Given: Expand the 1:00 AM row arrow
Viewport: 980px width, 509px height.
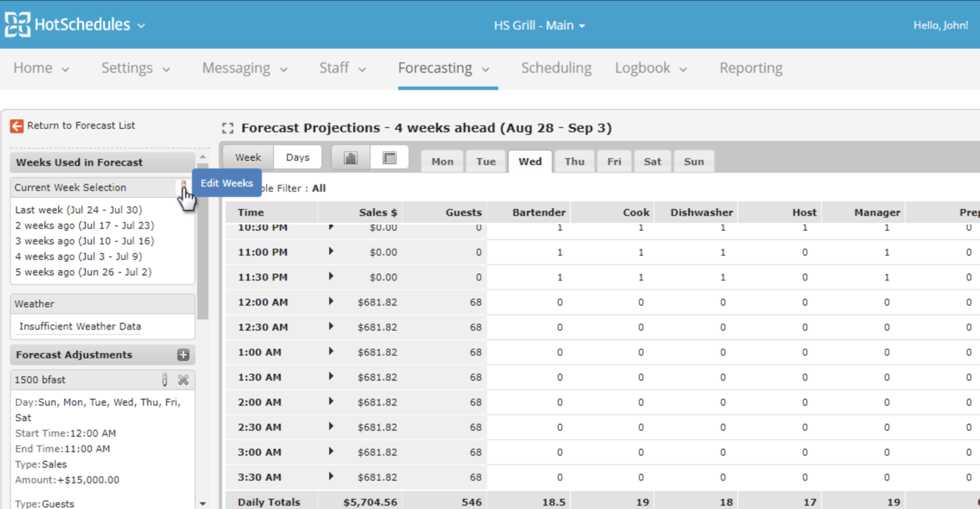Looking at the screenshot, I should (331, 351).
